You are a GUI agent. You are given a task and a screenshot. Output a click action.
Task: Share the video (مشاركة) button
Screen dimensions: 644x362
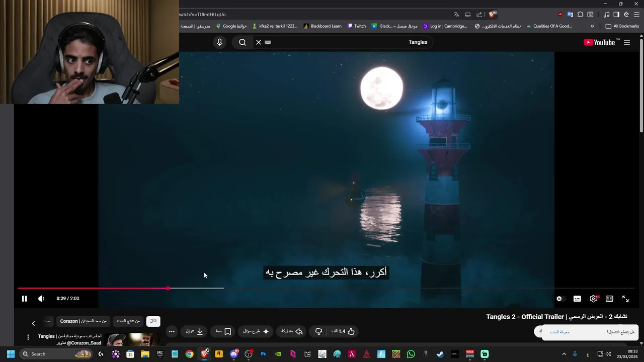292,331
